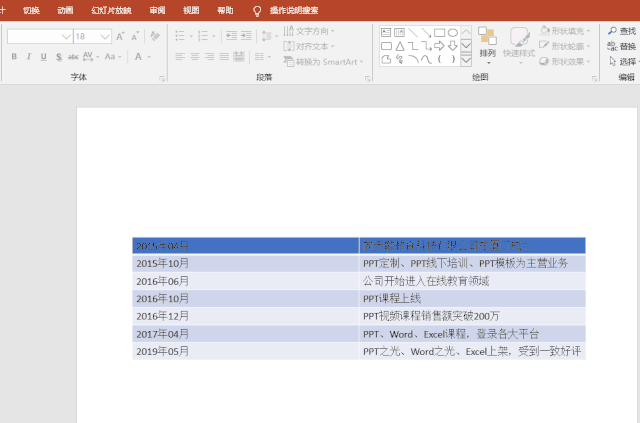This screenshot has width=640, height=423.
Task: Open character spacing (AV) dropdown
Action: (91, 57)
